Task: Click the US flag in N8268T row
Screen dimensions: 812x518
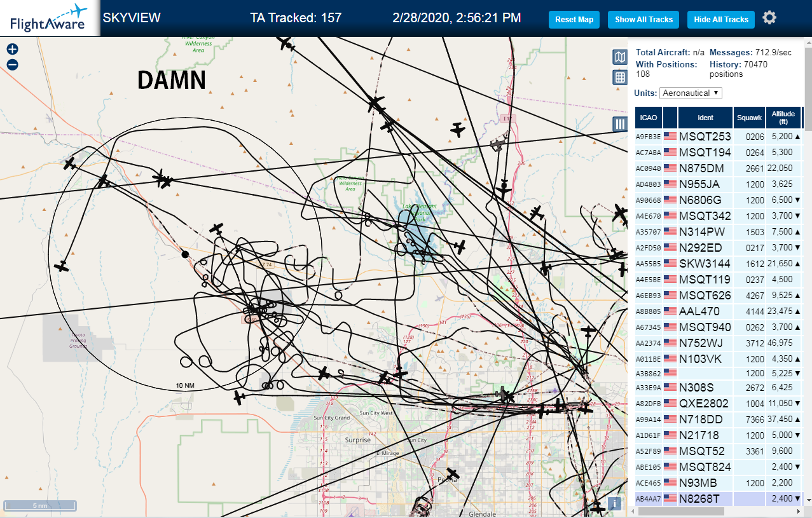Action: tap(670, 499)
